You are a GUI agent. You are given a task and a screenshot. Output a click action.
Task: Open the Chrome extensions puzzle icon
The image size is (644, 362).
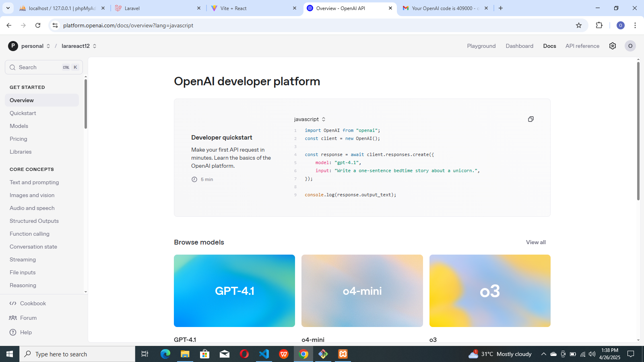point(599,25)
